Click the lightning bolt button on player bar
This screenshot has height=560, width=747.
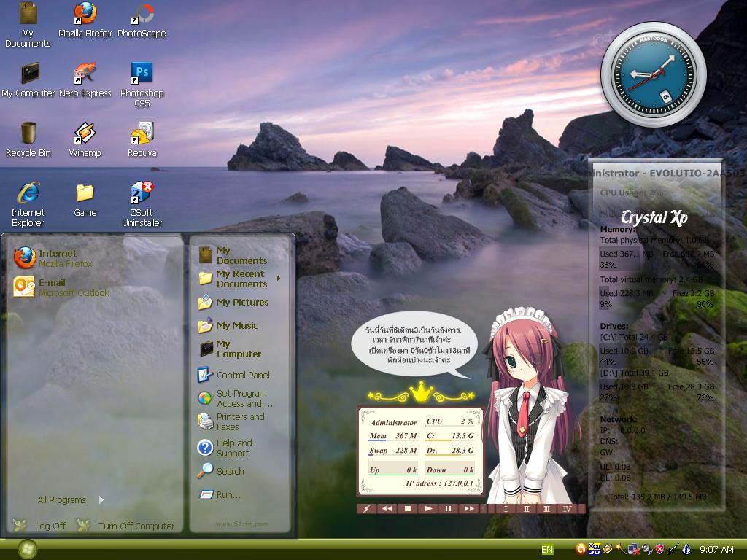366,508
